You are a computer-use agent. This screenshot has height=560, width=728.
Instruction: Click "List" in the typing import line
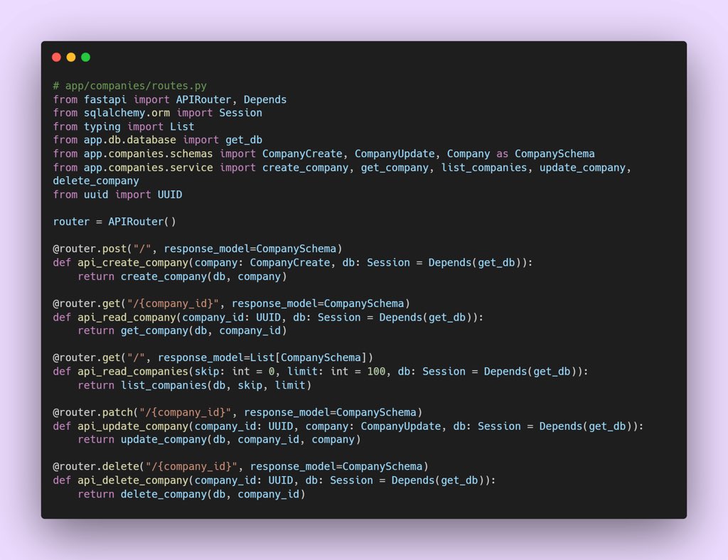(x=182, y=126)
